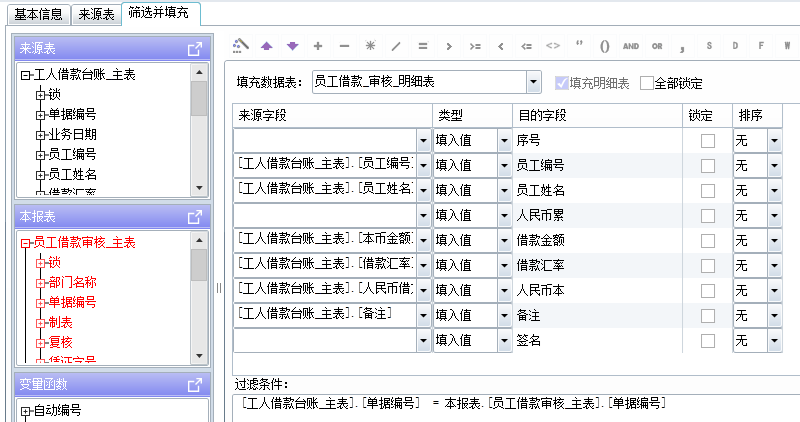
Task: Expand the 自动编号 node
Action: pos(26,411)
